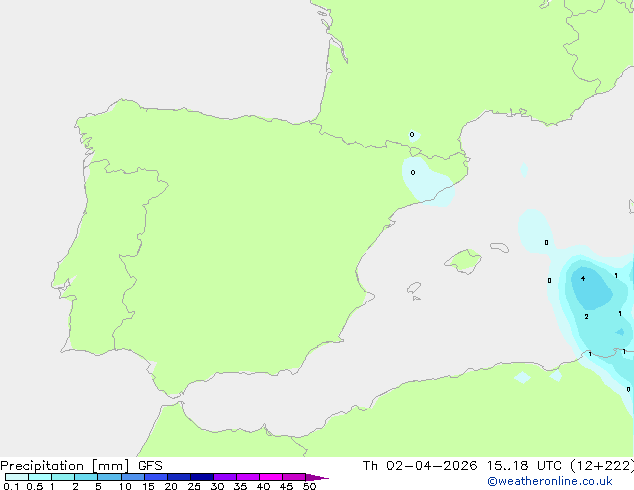Click the '25' legend scale label
This screenshot has width=634, height=490.
click(x=194, y=486)
